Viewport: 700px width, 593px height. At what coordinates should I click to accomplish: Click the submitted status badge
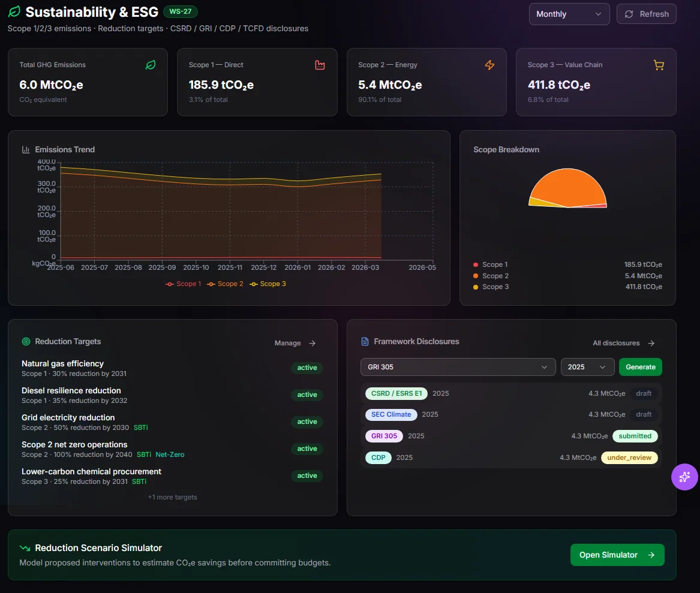(x=635, y=436)
